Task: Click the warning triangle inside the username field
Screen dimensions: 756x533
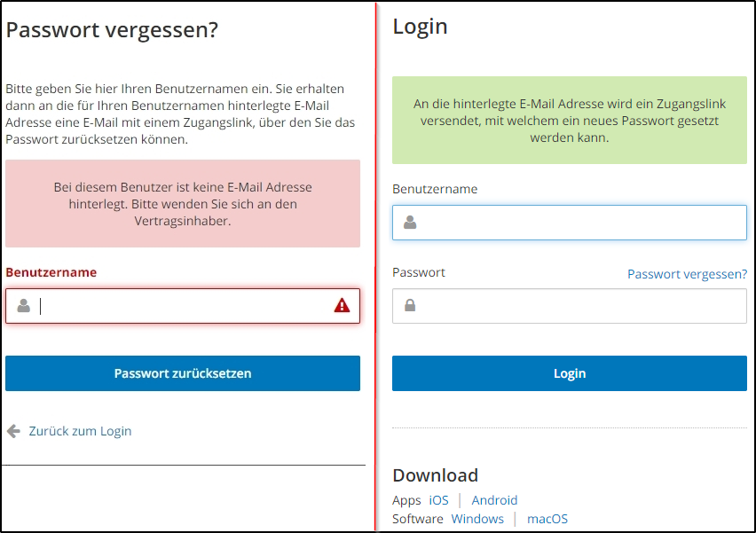Action: coord(342,305)
